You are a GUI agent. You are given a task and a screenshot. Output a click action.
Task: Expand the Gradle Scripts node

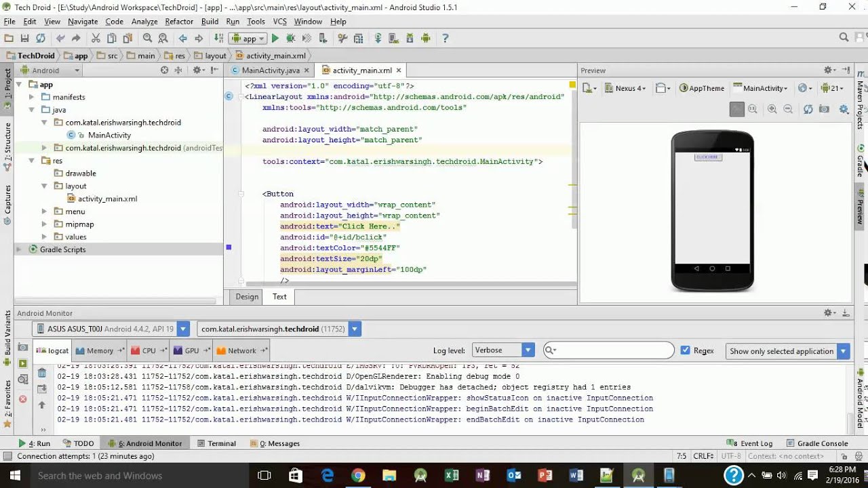tap(19, 249)
